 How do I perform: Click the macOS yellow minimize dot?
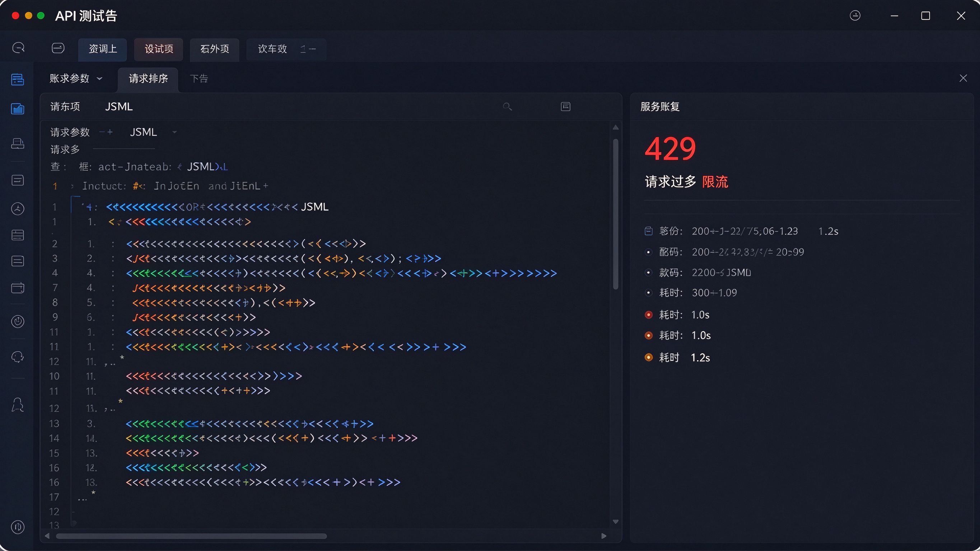point(28,15)
